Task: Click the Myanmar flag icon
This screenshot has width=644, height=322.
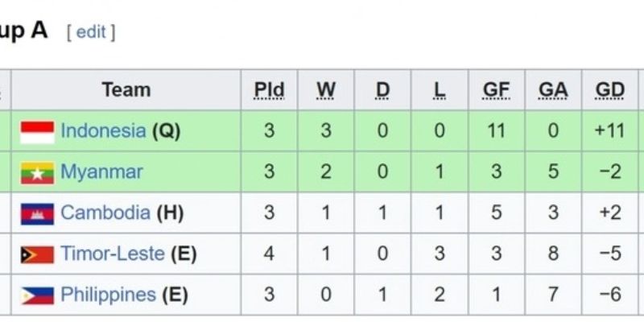Action: 37,172
